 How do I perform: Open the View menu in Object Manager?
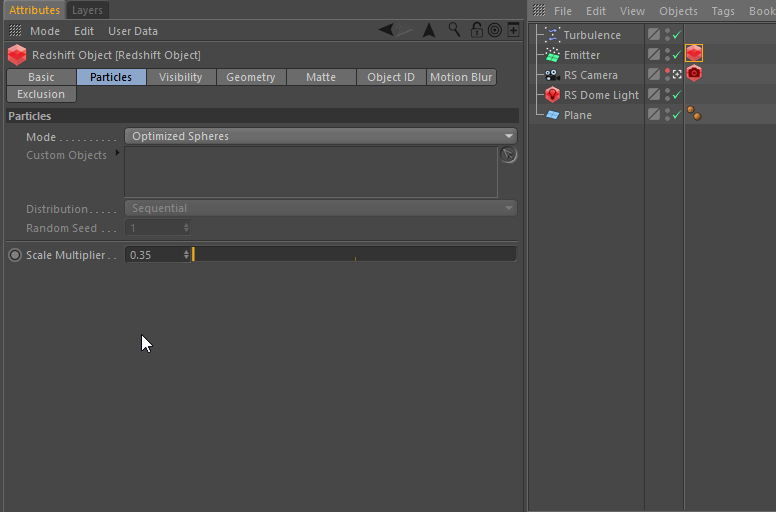click(x=632, y=11)
